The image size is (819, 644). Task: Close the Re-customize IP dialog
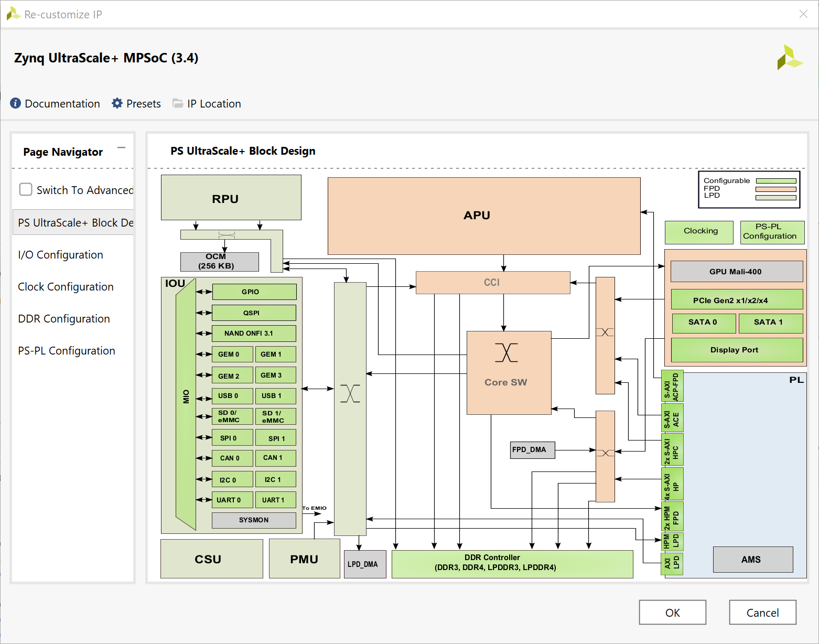(803, 14)
